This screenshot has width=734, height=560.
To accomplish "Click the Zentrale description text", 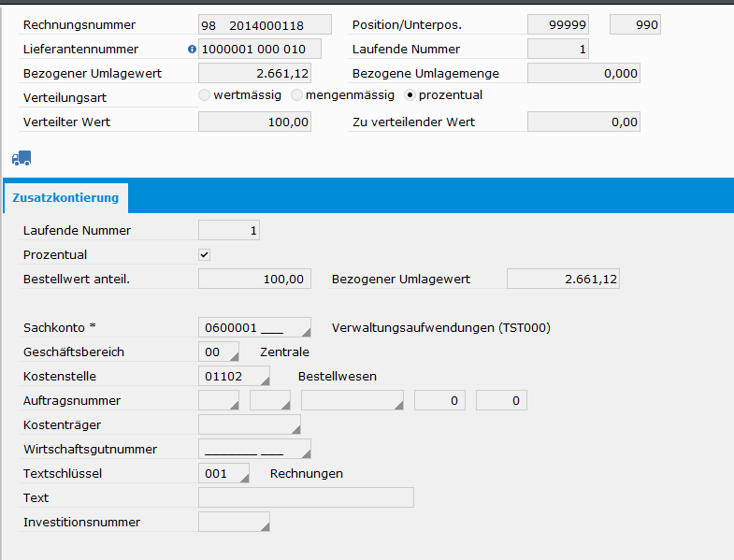I will pyautogui.click(x=284, y=352).
